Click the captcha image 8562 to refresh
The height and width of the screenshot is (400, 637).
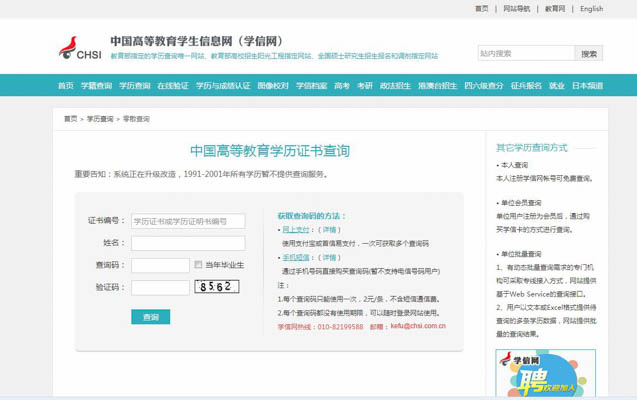point(217,287)
